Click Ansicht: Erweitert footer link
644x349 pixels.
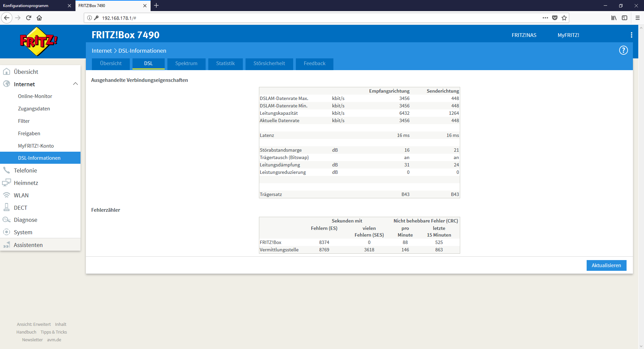(34, 325)
